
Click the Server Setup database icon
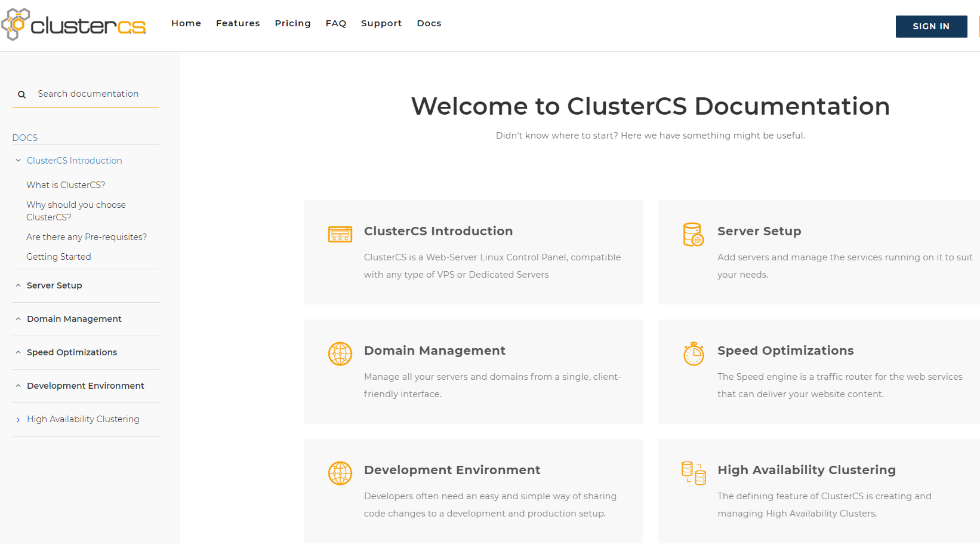(x=694, y=234)
